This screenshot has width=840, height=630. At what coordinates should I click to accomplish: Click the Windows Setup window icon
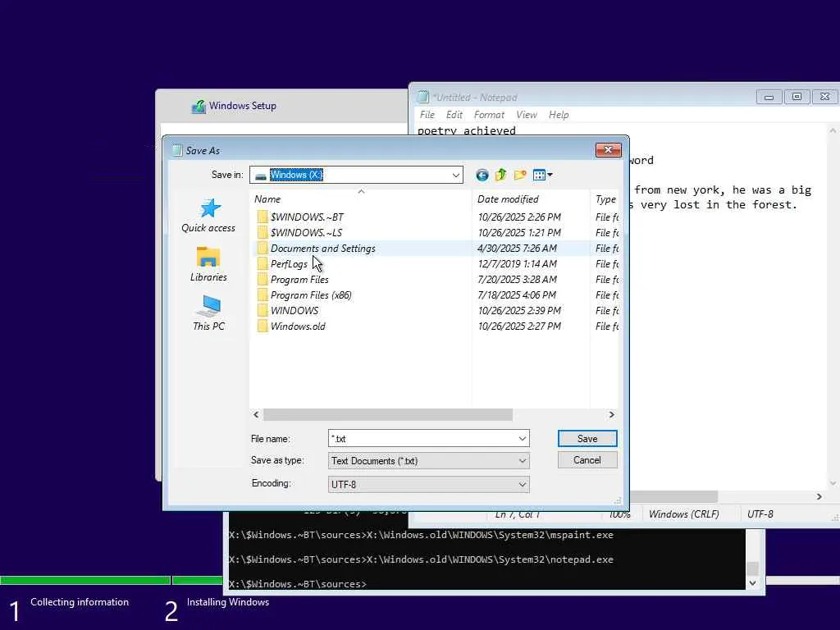click(199, 106)
